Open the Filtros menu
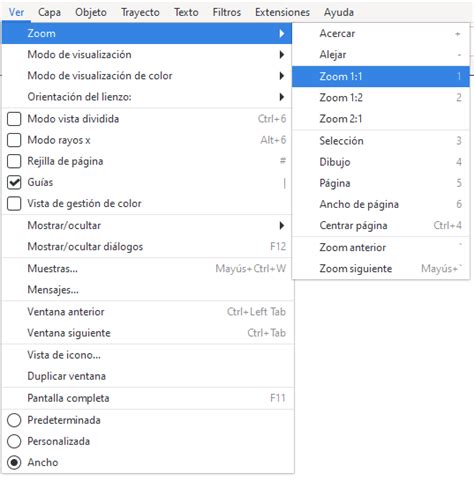The width and height of the screenshot is (474, 481). 227,12
